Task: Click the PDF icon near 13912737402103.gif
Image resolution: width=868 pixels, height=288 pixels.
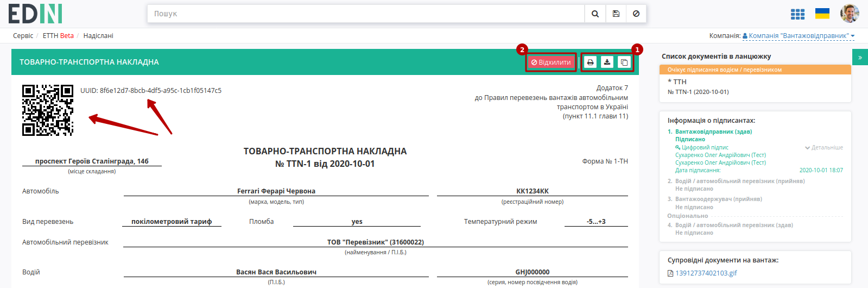Action: (x=670, y=273)
